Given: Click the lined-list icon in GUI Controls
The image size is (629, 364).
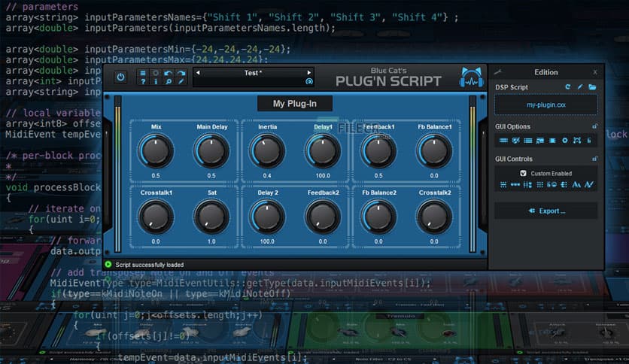Looking at the screenshot, I should point(564,185).
